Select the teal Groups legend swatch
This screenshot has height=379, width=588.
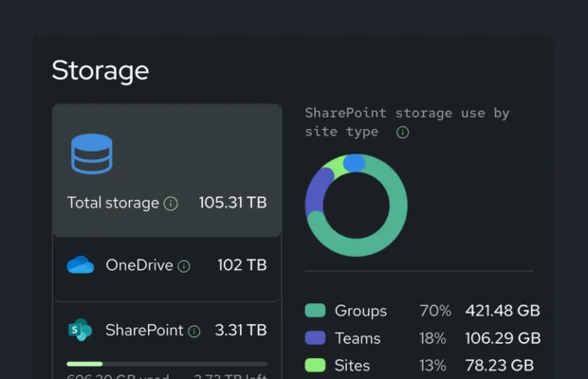point(315,311)
